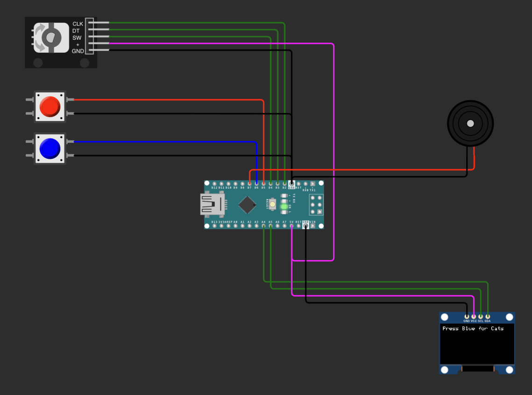Click the OLED screen showing 'Press Blue for Cats'
532x395 pixels.
click(x=477, y=344)
